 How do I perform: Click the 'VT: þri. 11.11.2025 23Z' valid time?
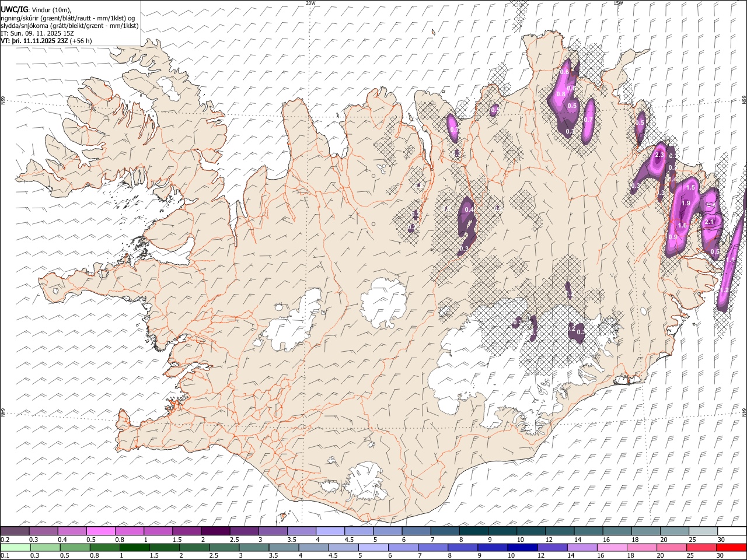point(34,41)
